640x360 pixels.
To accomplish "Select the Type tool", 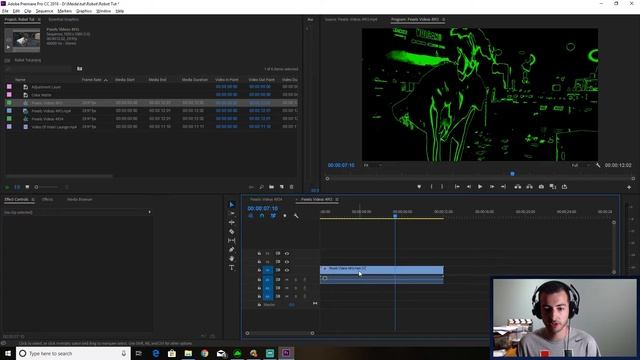I will tap(232, 268).
